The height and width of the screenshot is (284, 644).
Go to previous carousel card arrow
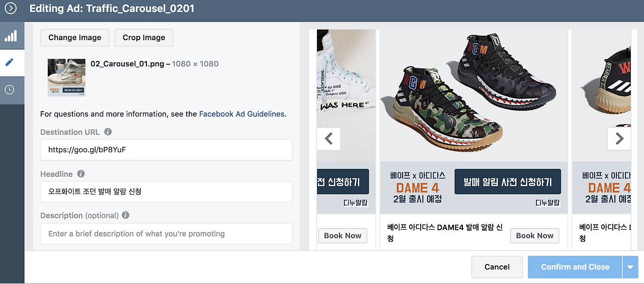coord(329,138)
